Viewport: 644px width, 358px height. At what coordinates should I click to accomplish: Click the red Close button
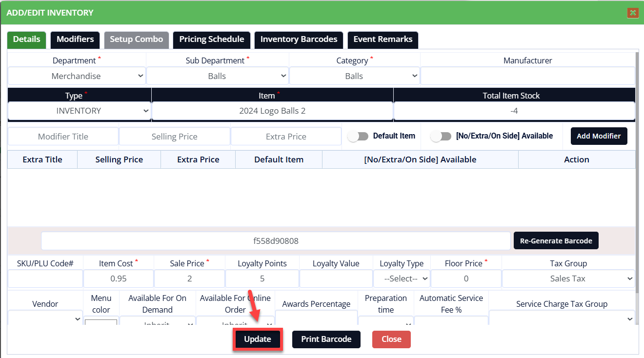[391, 339]
